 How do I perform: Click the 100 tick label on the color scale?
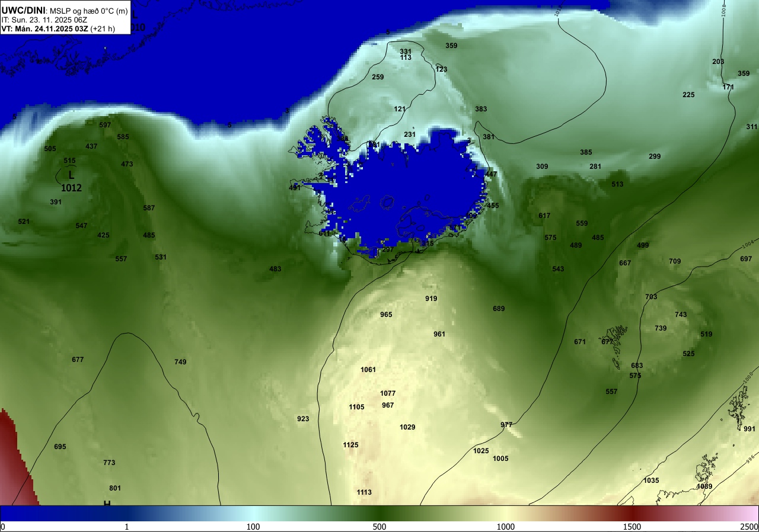tap(253, 527)
